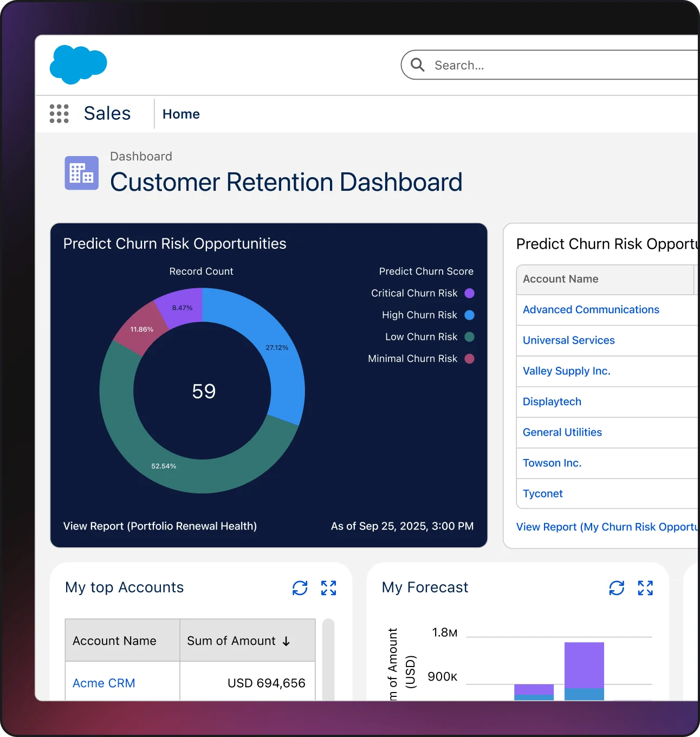The height and width of the screenshot is (737, 700).
Task: Expand the My top Accounts card
Action: (x=328, y=588)
